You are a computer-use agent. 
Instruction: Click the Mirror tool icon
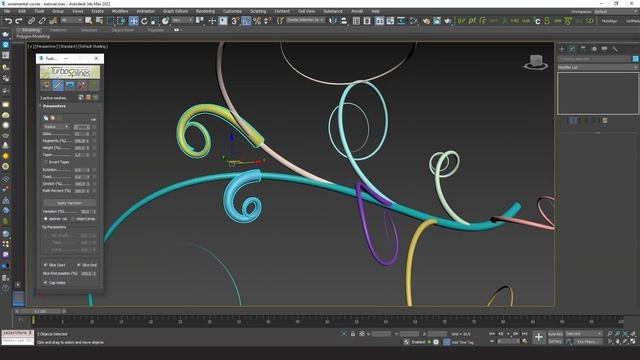click(x=333, y=21)
